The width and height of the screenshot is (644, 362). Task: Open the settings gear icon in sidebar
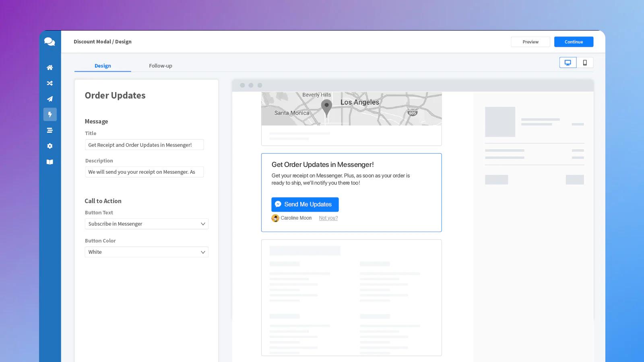click(x=50, y=146)
